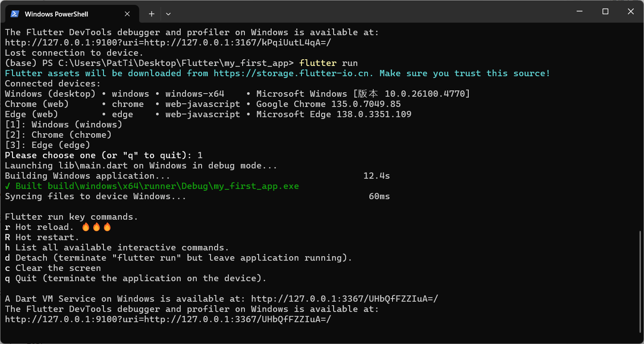Select the Windows PowerShell tab

pyautogui.click(x=71, y=14)
